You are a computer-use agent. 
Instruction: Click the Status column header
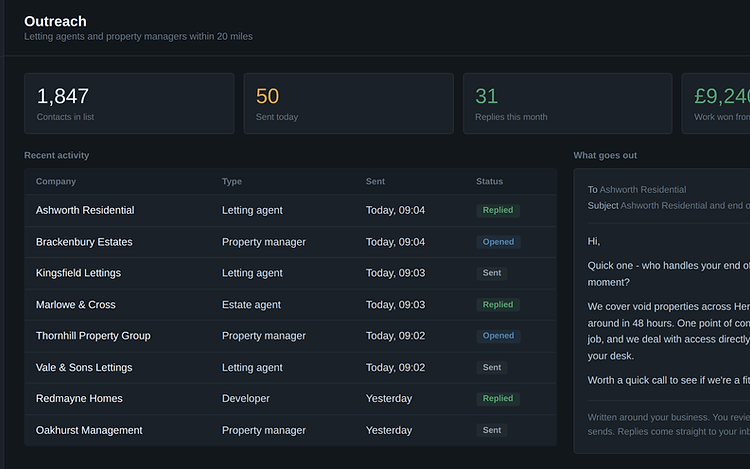[489, 181]
